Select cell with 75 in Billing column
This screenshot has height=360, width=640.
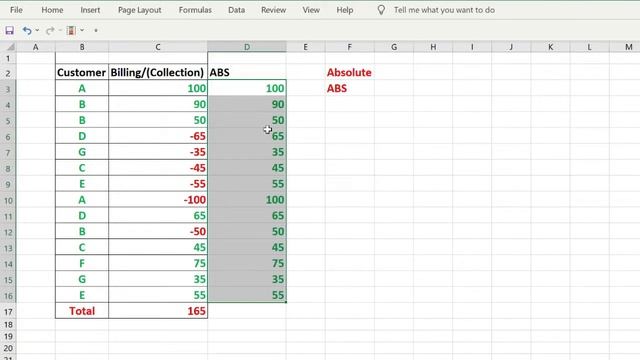158,263
